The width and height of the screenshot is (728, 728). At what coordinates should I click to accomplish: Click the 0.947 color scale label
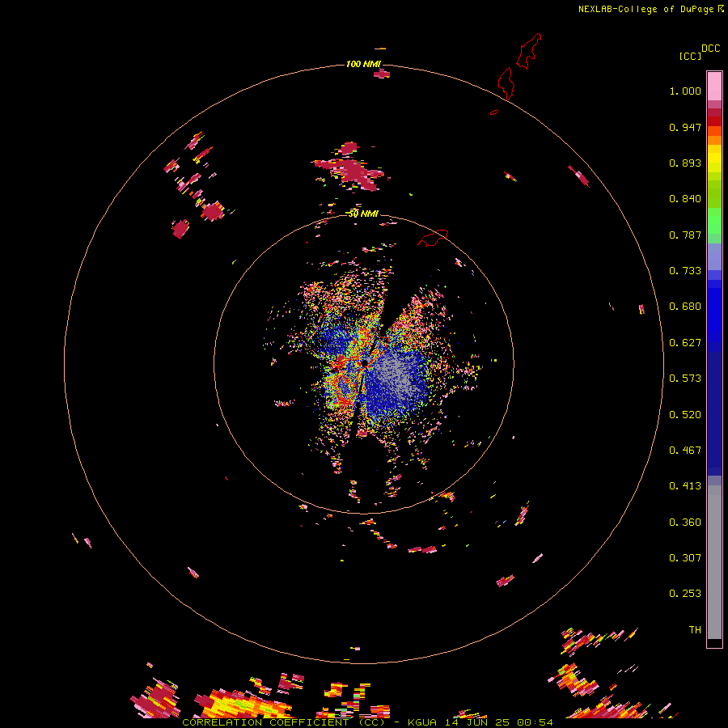(x=685, y=127)
